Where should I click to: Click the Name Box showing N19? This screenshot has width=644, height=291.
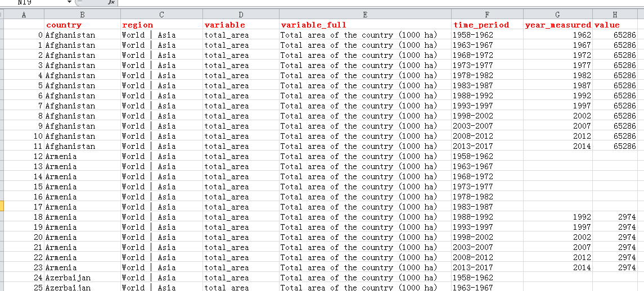(33, 2)
